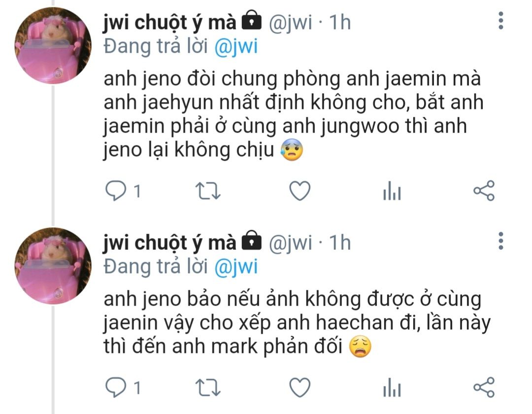View analytics of the second tweet
Image resolution: width=532 pixels, height=414 pixels.
(x=392, y=387)
